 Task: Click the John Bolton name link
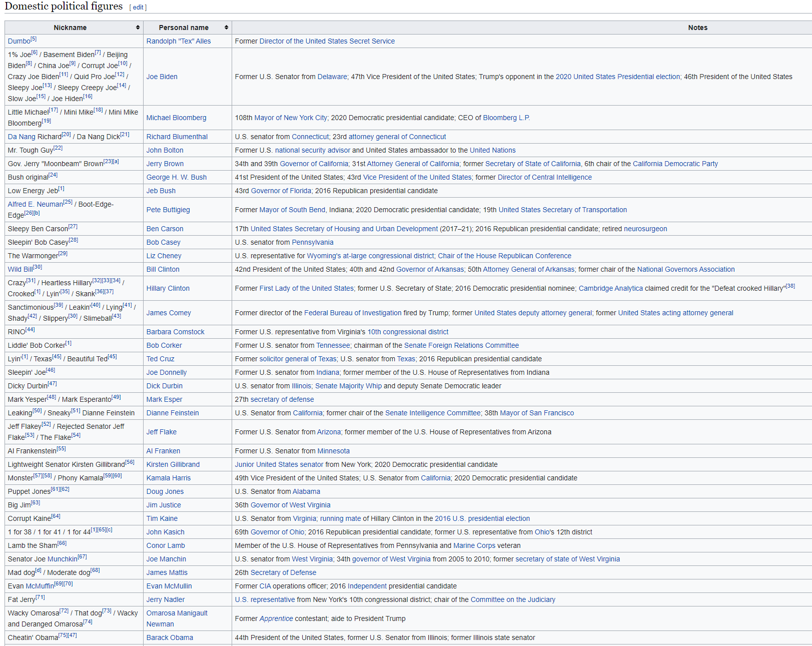[x=165, y=150]
